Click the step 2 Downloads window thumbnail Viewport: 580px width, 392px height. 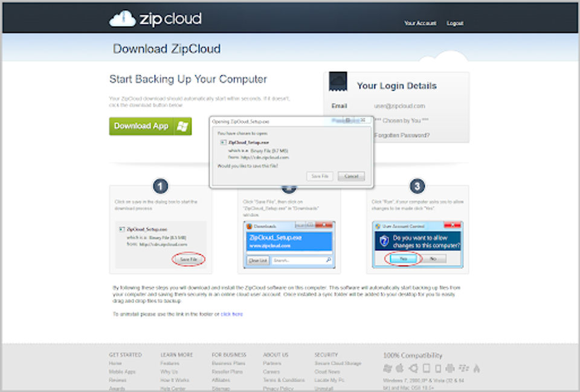click(289, 245)
